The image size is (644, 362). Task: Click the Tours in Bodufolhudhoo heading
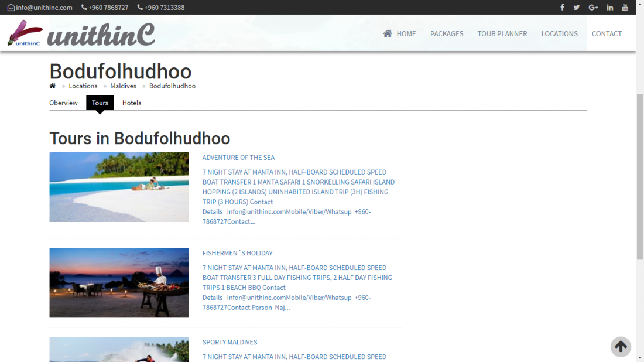click(140, 138)
